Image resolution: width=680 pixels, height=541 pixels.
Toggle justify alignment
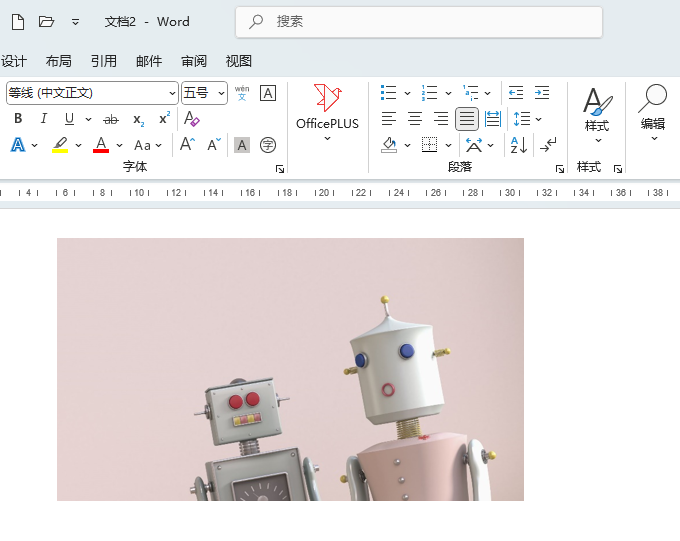click(x=467, y=119)
